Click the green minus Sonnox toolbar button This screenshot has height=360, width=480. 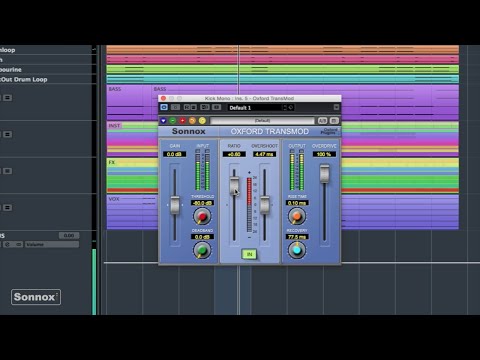pyautogui.click(x=173, y=121)
